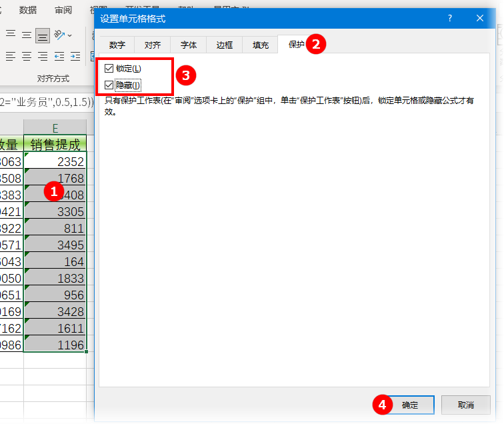The width and height of the screenshot is (504, 424).
Task: Select the middle align icon in Excel ribbon
Action: [27, 35]
